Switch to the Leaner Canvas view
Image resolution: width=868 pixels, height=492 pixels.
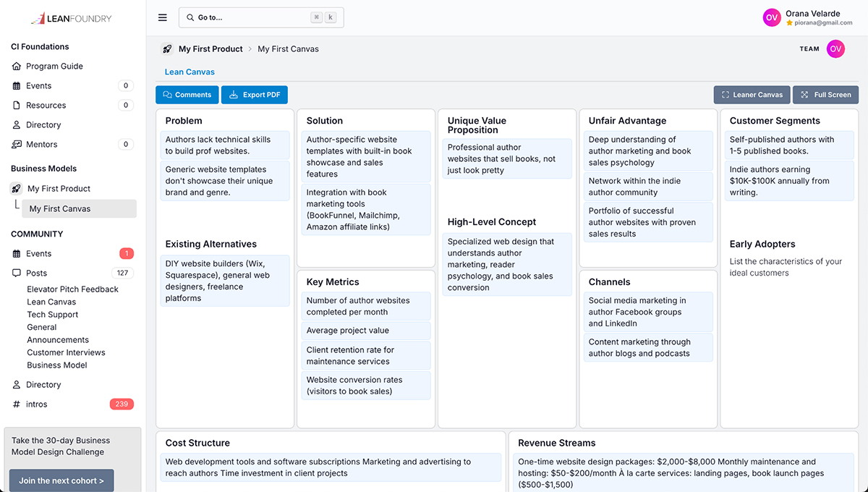[x=752, y=94]
